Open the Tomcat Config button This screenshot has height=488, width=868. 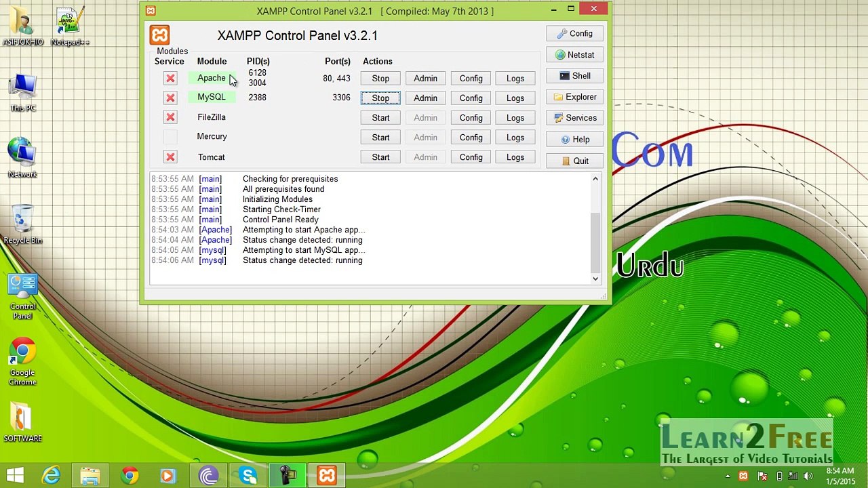point(471,157)
